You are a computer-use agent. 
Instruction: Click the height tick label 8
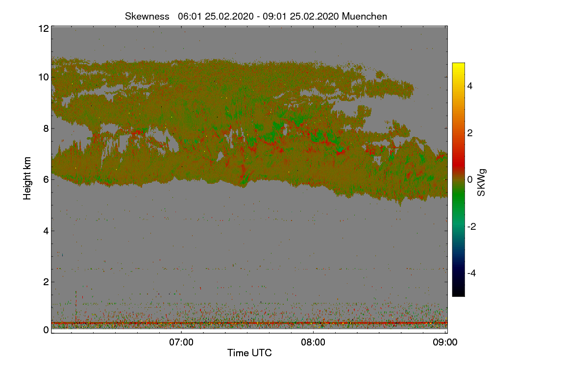point(46,128)
